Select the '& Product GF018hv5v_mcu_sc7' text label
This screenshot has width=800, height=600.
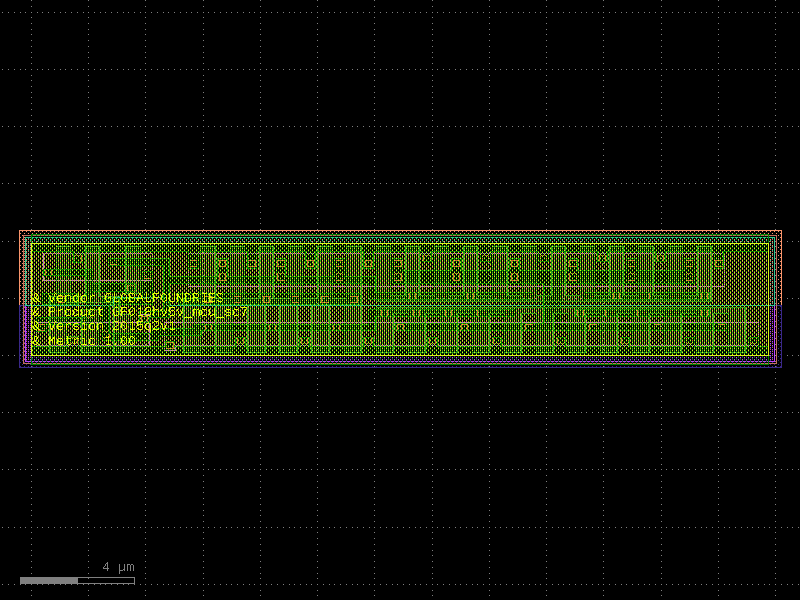point(140,312)
